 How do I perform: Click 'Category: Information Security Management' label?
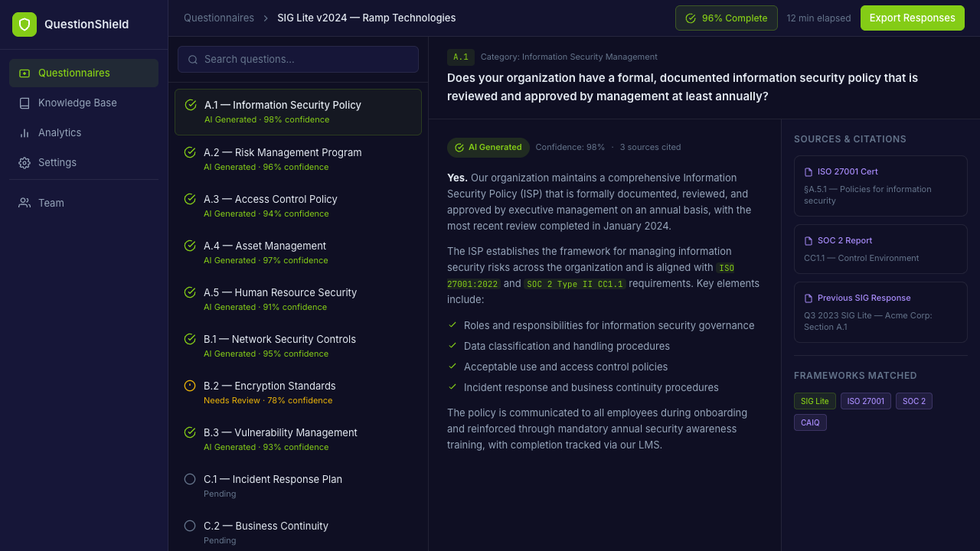click(569, 57)
